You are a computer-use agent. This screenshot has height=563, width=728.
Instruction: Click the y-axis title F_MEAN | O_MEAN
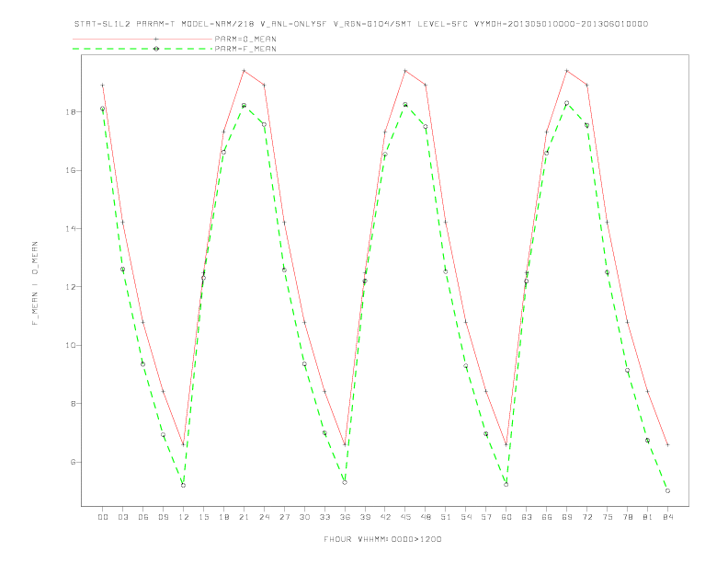click(35, 283)
